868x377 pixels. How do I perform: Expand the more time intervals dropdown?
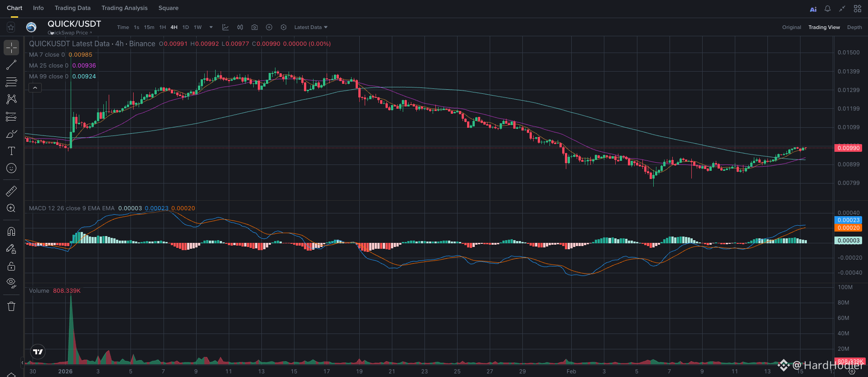pos(211,27)
